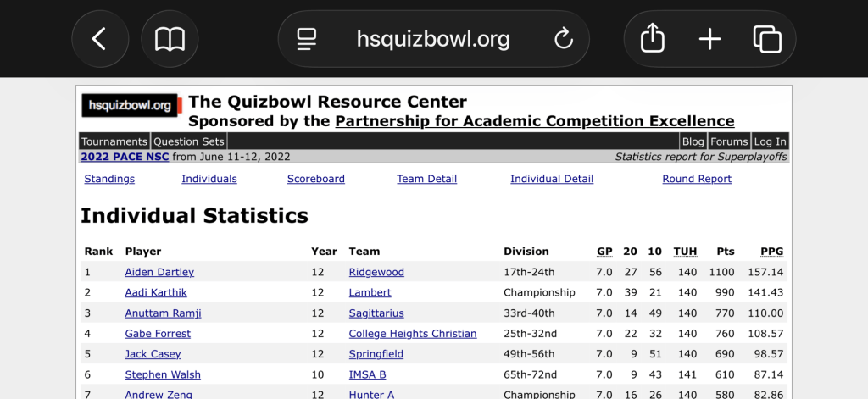868x399 pixels.
Task: Tap the reader view icon in address bar
Action: pyautogui.click(x=306, y=39)
